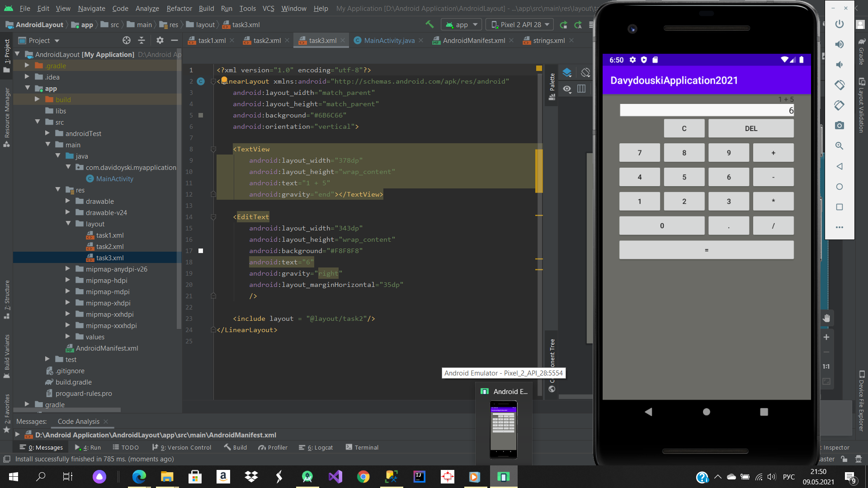The image size is (868, 488).
Task: Click the #6B6C66 color swatch in the gutter
Action: click(201, 115)
